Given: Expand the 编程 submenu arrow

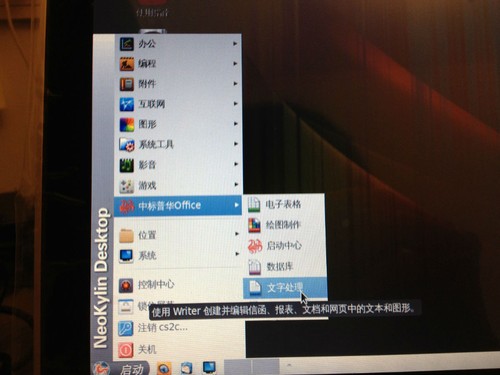Looking at the screenshot, I should (235, 63).
